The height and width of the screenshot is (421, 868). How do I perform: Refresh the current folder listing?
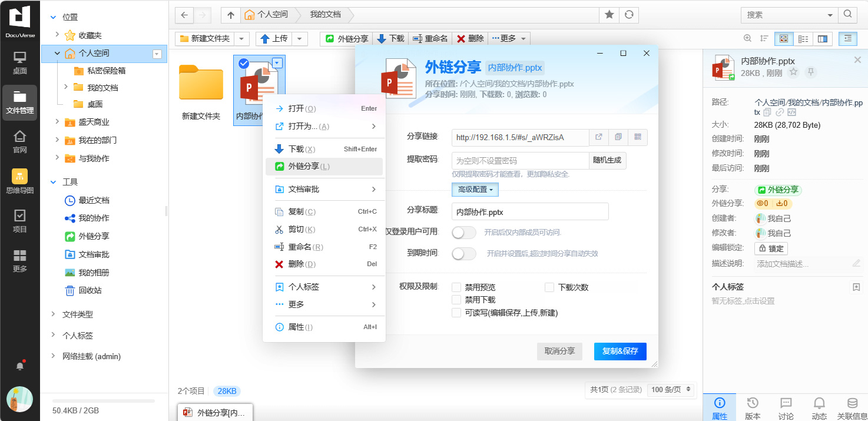coord(629,15)
